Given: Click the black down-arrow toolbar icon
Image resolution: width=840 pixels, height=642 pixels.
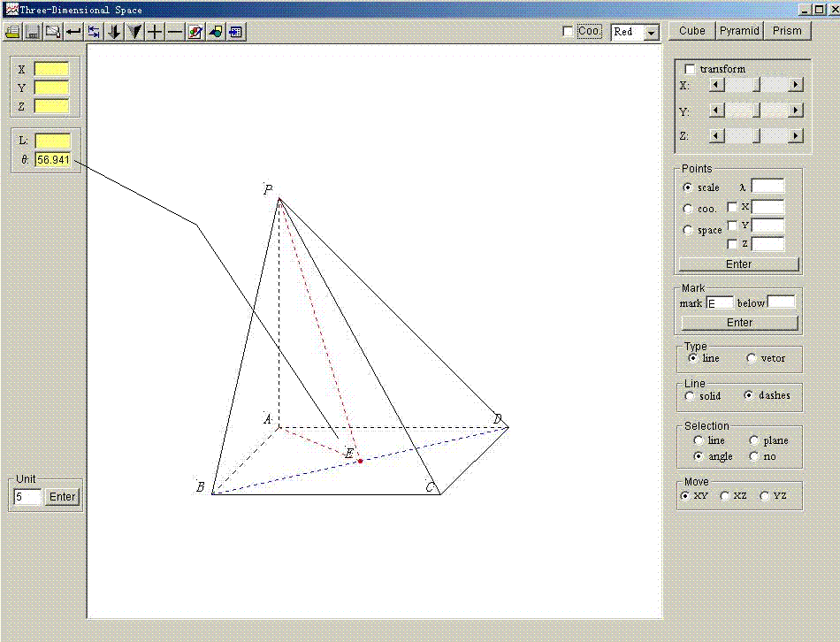Looking at the screenshot, I should tap(114, 32).
